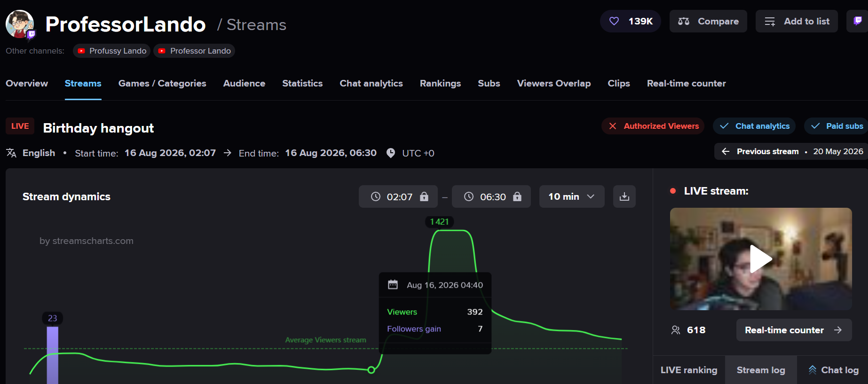Switch to the Stream log tab
Image resolution: width=868 pixels, height=384 pixels.
point(761,370)
